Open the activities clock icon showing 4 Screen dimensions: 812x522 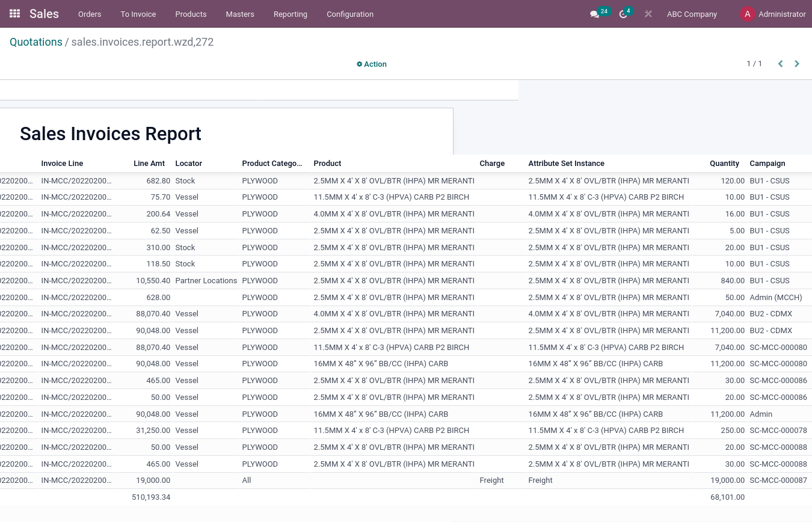coord(623,14)
